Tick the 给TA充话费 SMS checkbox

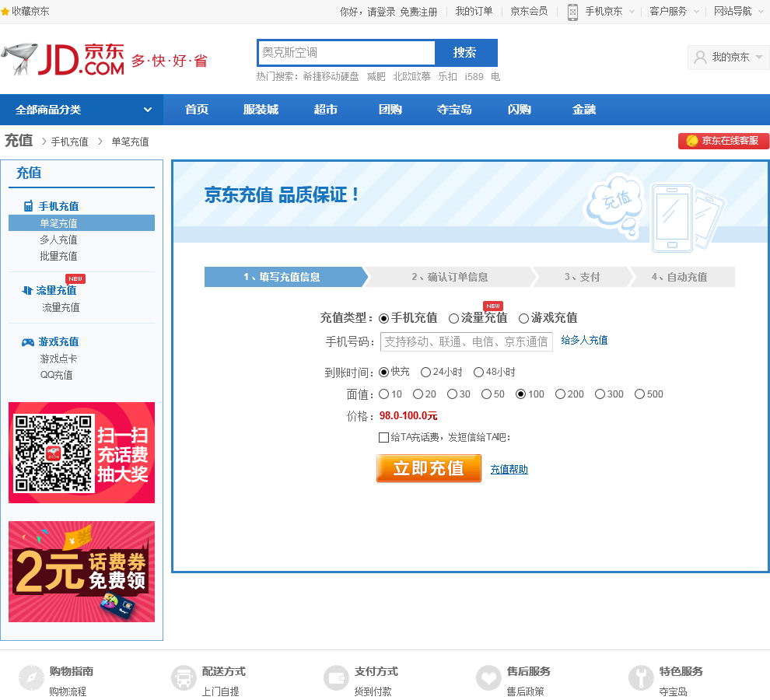coord(384,437)
